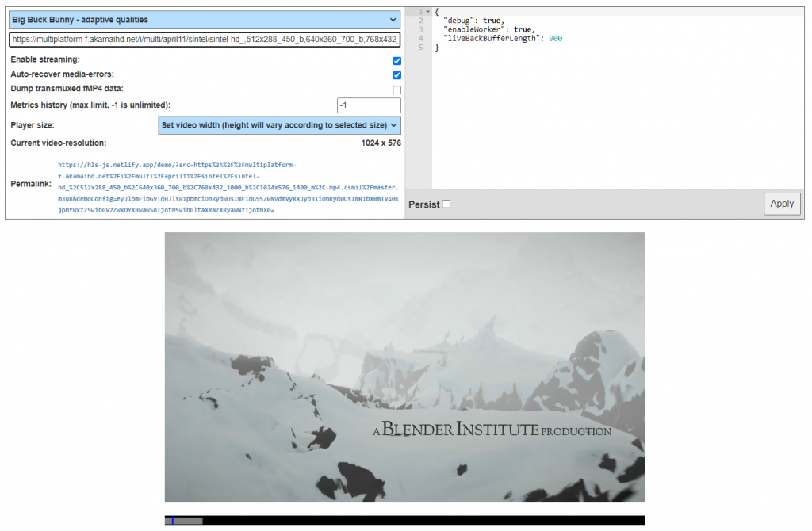Image resolution: width=812 pixels, height=531 pixels.
Task: Click empty area of config editor
Action: pos(603,119)
